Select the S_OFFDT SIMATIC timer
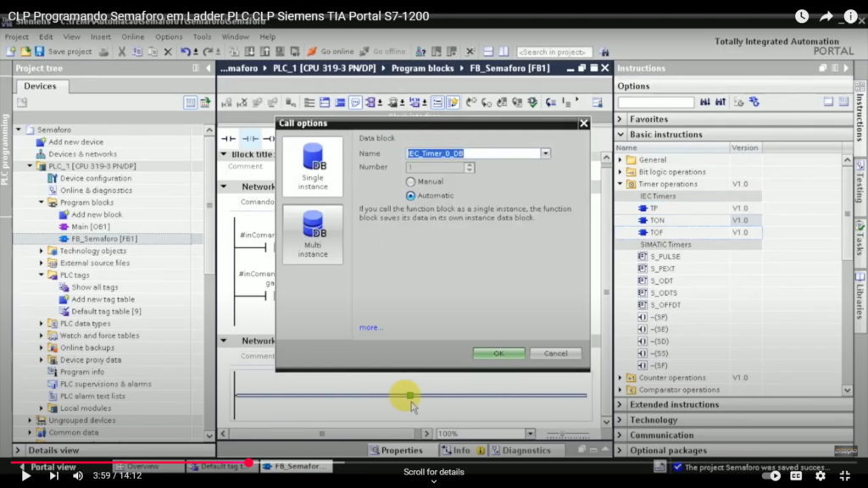The width and height of the screenshot is (868, 488). [665, 305]
